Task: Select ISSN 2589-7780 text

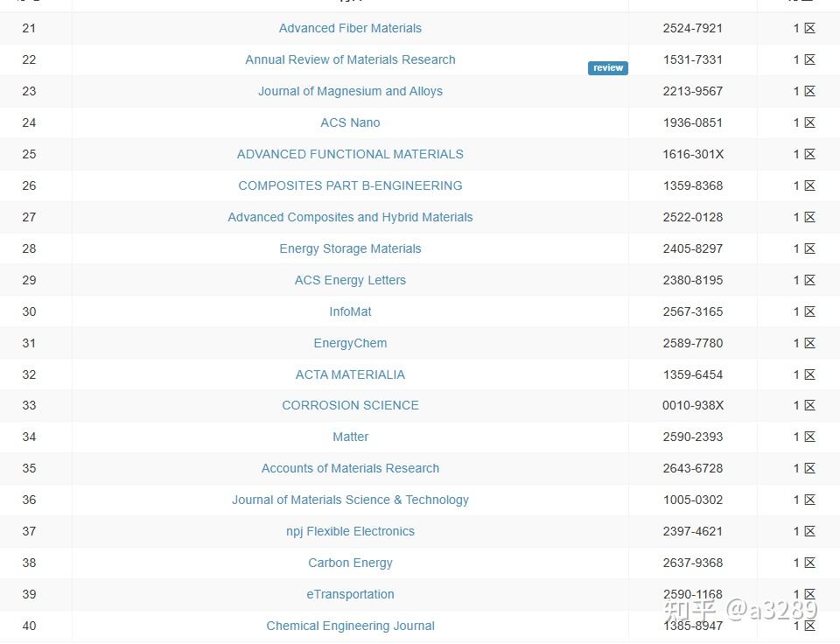Action: 693,343
